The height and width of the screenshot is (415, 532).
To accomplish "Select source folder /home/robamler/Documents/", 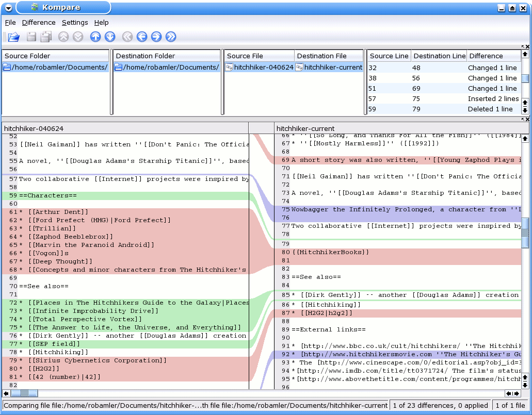I will [x=56, y=67].
